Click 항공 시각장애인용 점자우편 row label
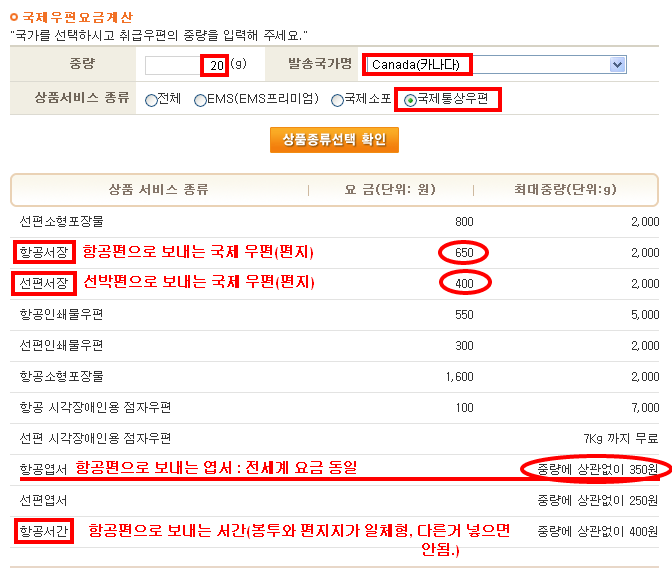 95,407
